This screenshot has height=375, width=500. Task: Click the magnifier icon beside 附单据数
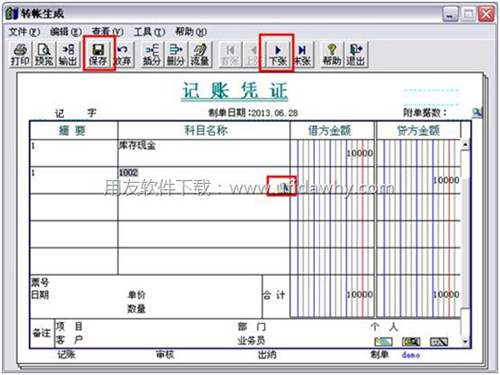[477, 113]
